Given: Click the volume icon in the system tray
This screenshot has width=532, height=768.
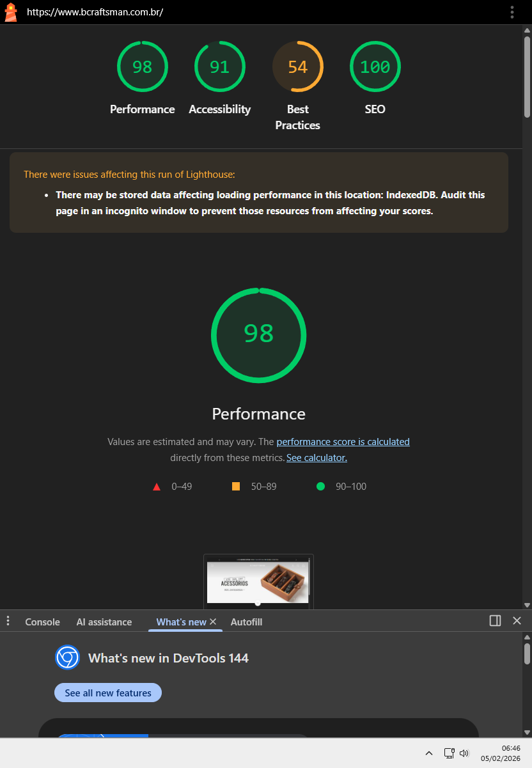Looking at the screenshot, I should click(464, 753).
